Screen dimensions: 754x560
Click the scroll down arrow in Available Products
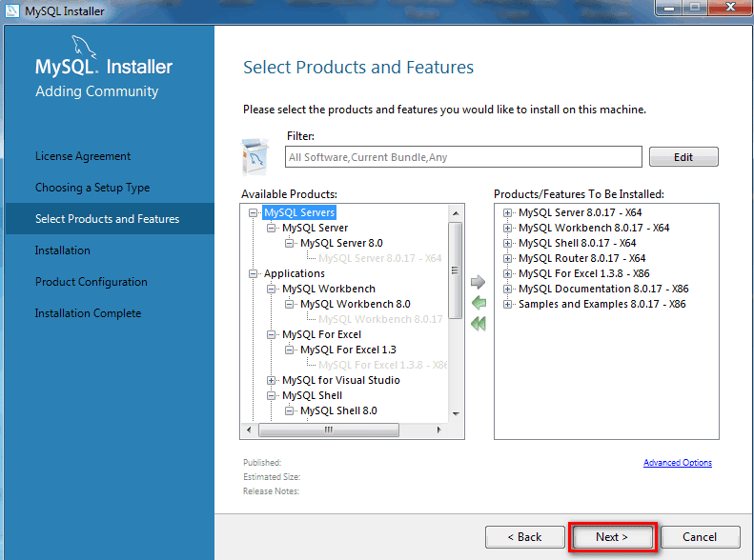[x=456, y=413]
